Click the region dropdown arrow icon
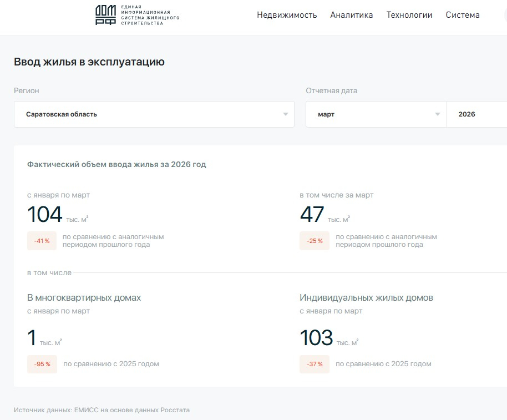The height and width of the screenshot is (420, 507). [285, 114]
